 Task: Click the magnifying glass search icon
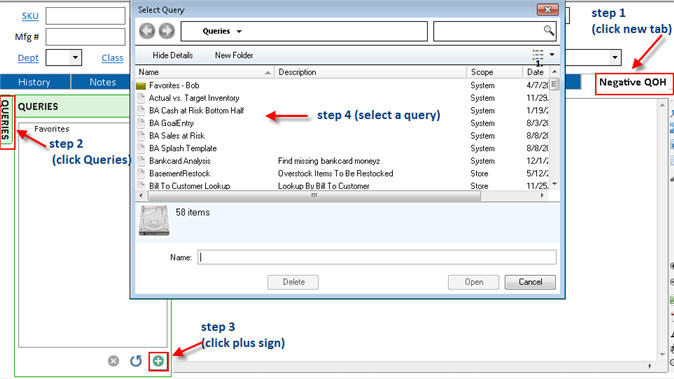click(548, 30)
